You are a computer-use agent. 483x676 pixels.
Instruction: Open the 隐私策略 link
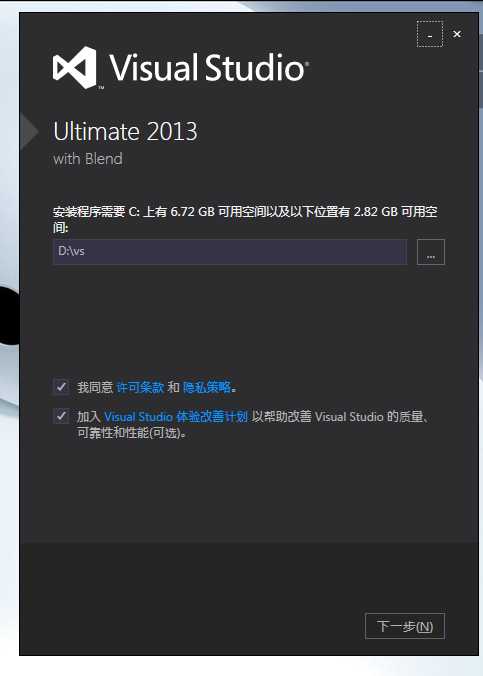207,387
